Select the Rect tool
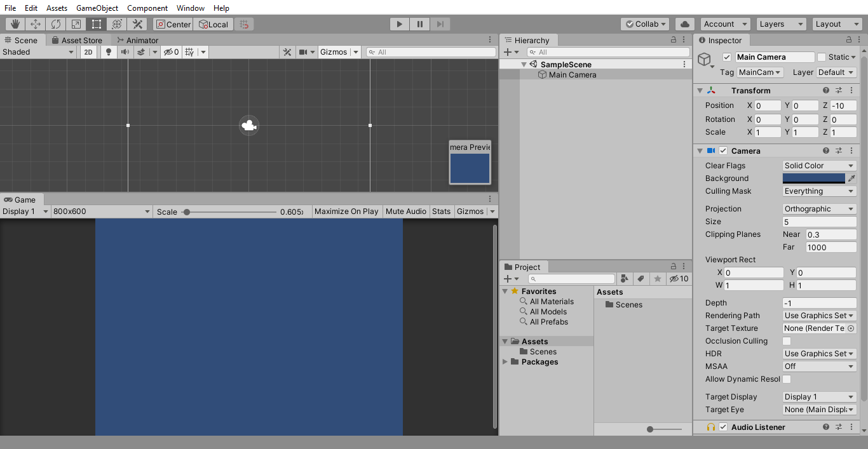The width and height of the screenshot is (868, 449). [x=97, y=24]
